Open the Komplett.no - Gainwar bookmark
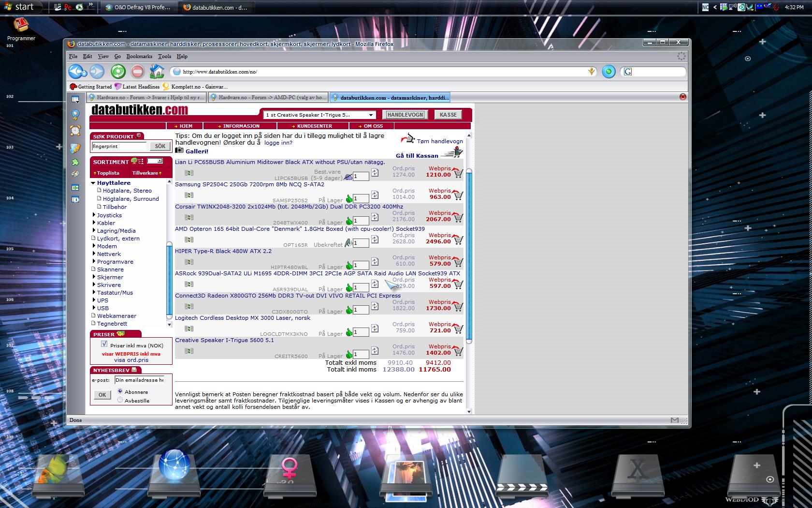812x508 pixels. pyautogui.click(x=194, y=87)
